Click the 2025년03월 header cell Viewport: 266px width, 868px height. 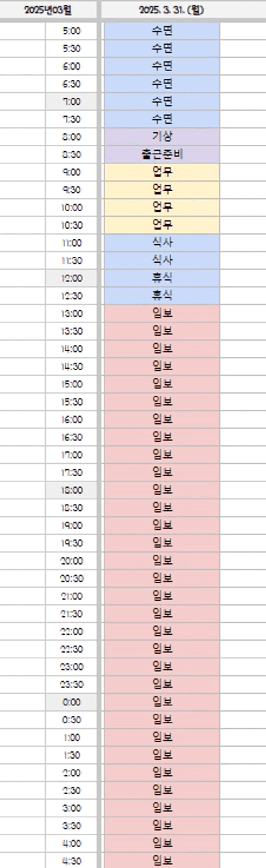[x=48, y=10]
